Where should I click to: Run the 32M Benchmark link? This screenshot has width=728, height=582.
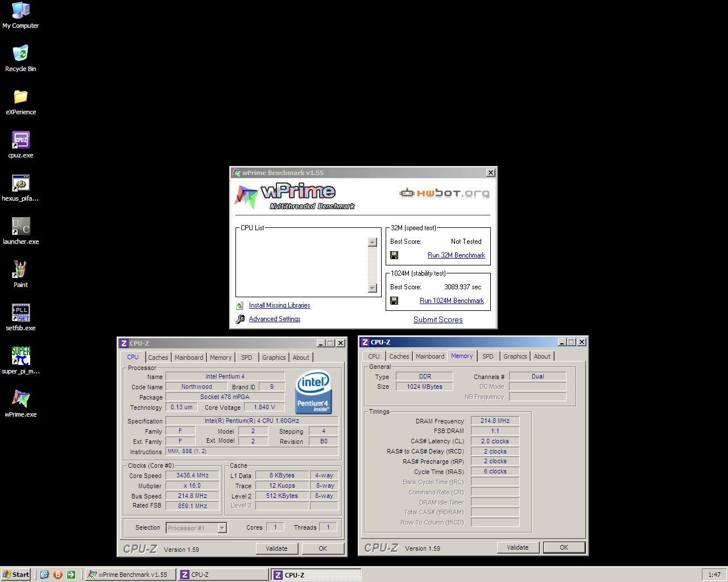point(456,255)
